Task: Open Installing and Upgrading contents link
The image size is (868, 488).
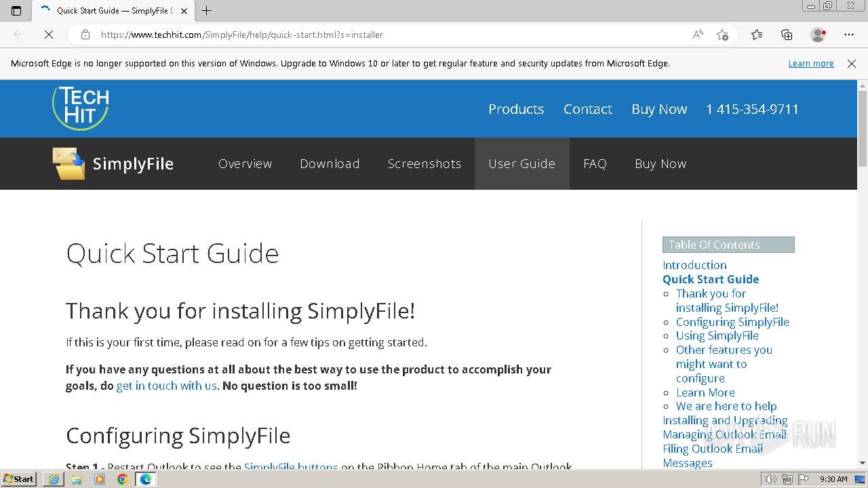Action: point(725,420)
